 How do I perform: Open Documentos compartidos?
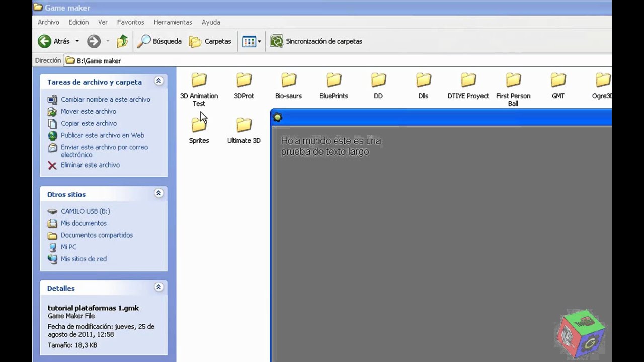[97, 235]
